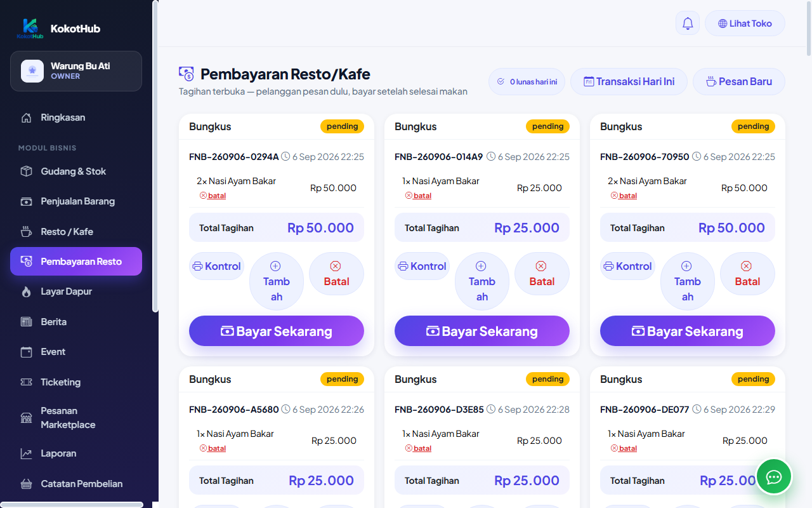Print Kontrol for order FNB-260906-70950
Image resolution: width=812 pixels, height=508 pixels.
pyautogui.click(x=627, y=266)
